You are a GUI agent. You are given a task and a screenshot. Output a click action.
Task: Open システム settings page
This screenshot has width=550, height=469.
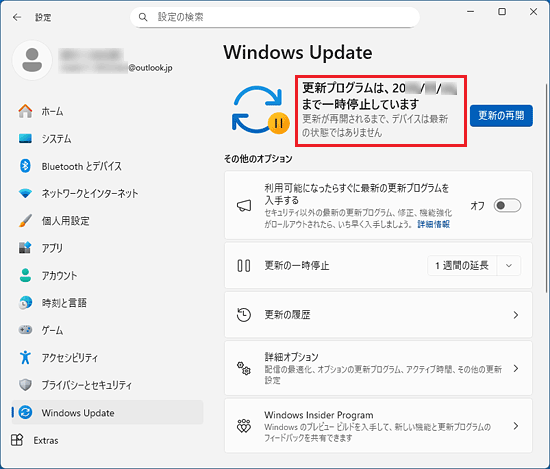pos(107,139)
